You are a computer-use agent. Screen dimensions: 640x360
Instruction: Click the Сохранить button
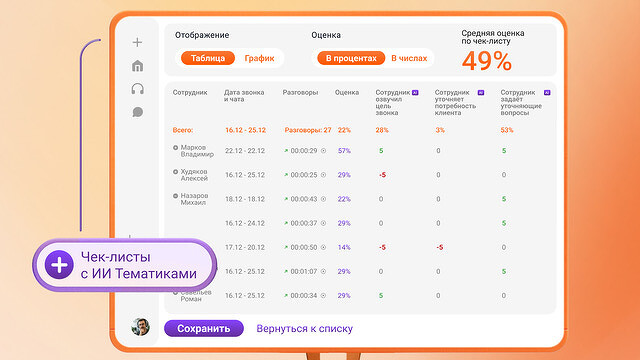point(204,329)
